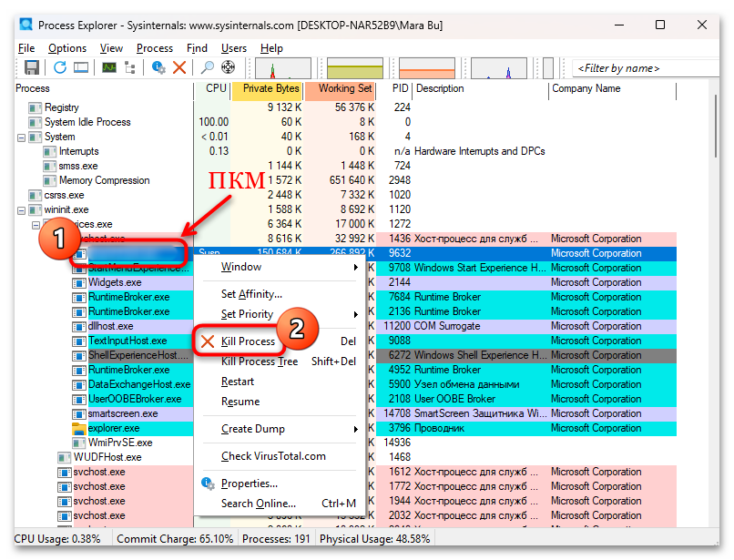
Task: Open the Find menu
Action: click(x=197, y=48)
